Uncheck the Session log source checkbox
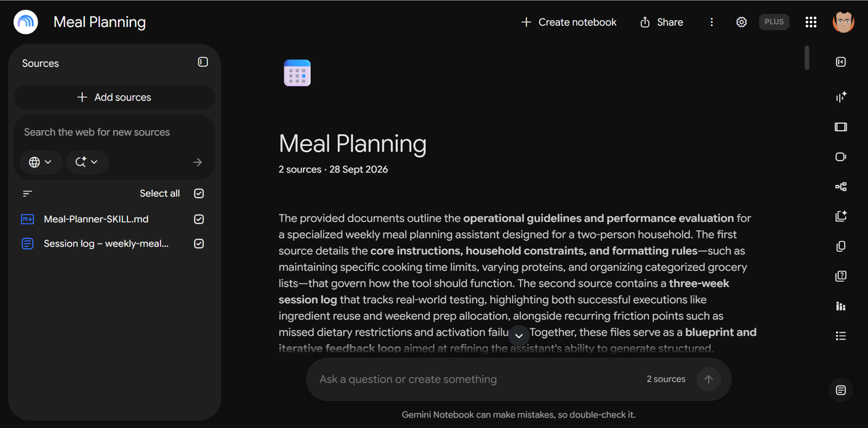The image size is (868, 428). click(199, 244)
